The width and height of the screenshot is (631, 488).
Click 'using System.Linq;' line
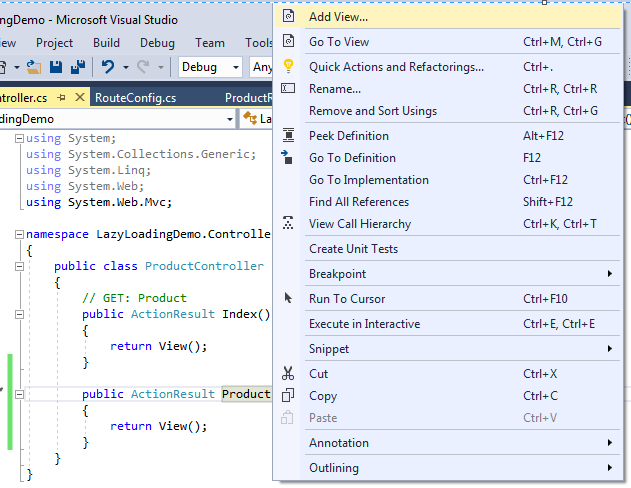tap(89, 170)
